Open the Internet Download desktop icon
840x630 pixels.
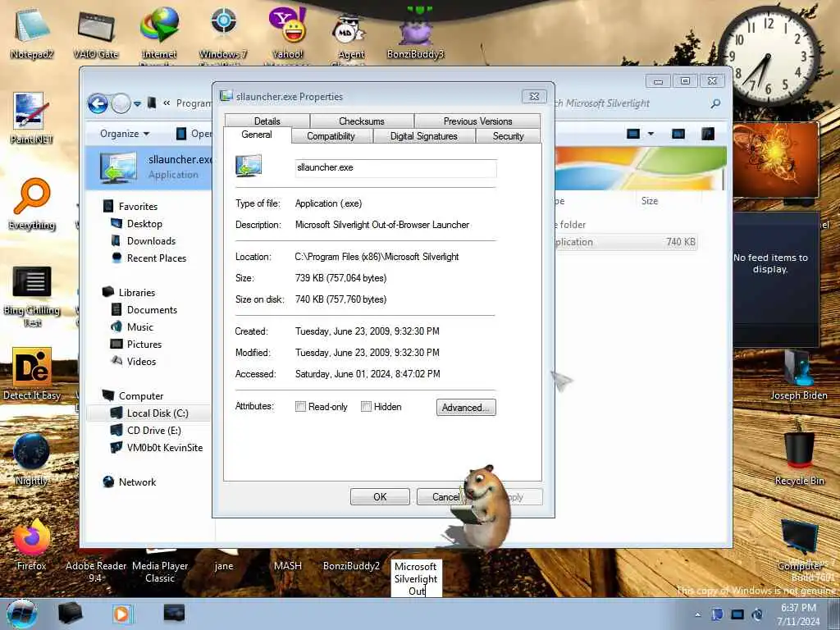click(x=159, y=32)
